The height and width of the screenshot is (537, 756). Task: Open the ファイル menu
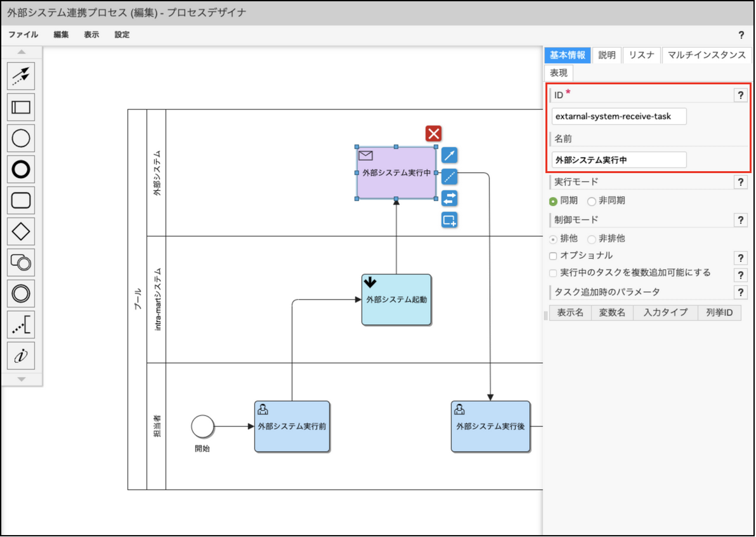(x=23, y=35)
